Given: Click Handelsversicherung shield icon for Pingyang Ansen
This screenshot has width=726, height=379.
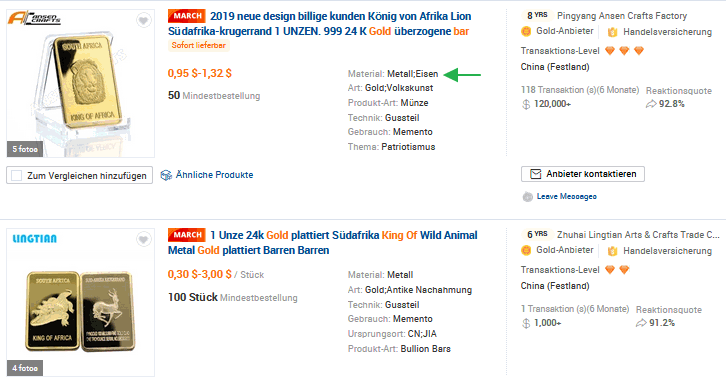Looking at the screenshot, I should coord(613,32).
